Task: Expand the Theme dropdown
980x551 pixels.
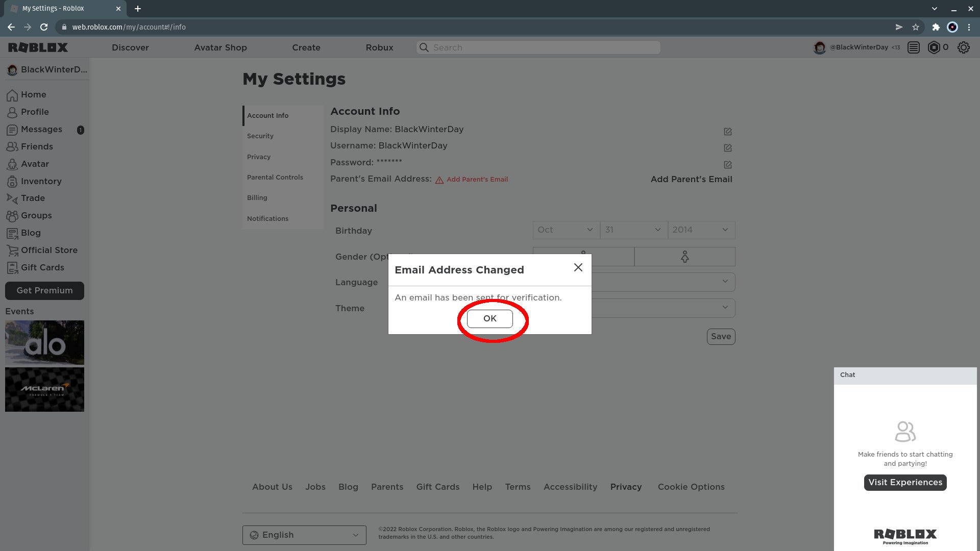Action: point(664,308)
